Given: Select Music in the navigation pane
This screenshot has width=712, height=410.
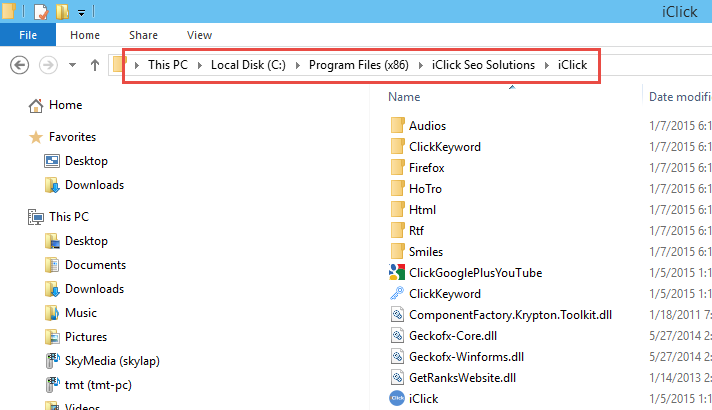Looking at the screenshot, I should pos(81,313).
